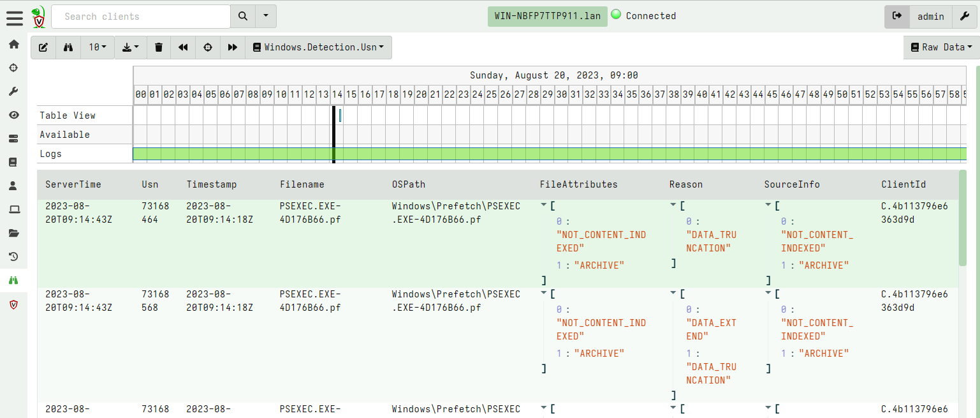
Task: Open the Raw Data view dropdown
Action: (941, 47)
